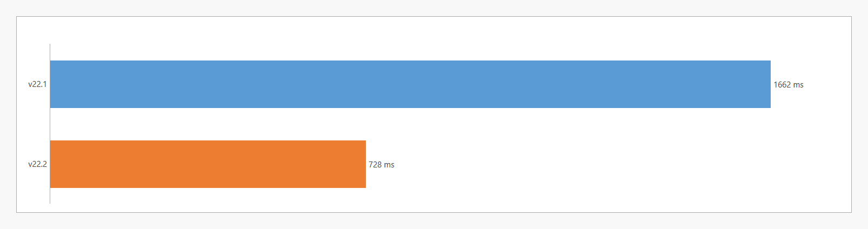Select the "v22.1" axis label

click(x=37, y=84)
